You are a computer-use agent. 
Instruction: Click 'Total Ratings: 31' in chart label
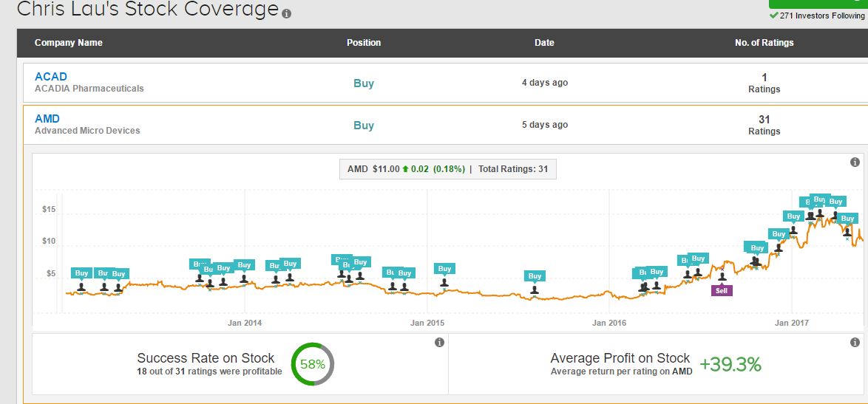coord(512,169)
